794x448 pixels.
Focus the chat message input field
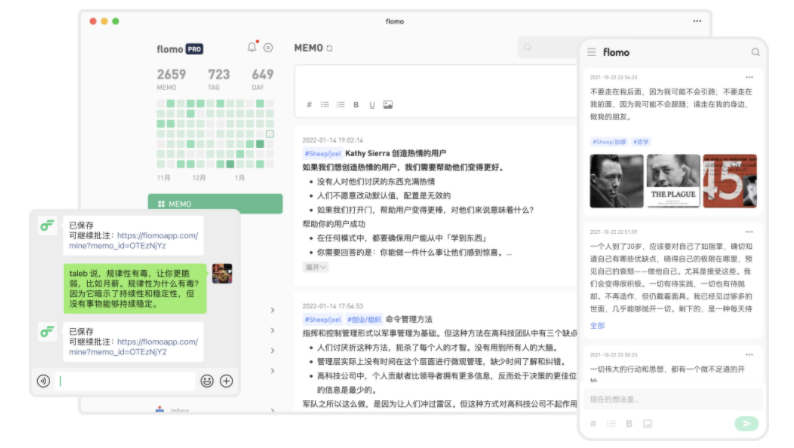pyautogui.click(x=125, y=381)
